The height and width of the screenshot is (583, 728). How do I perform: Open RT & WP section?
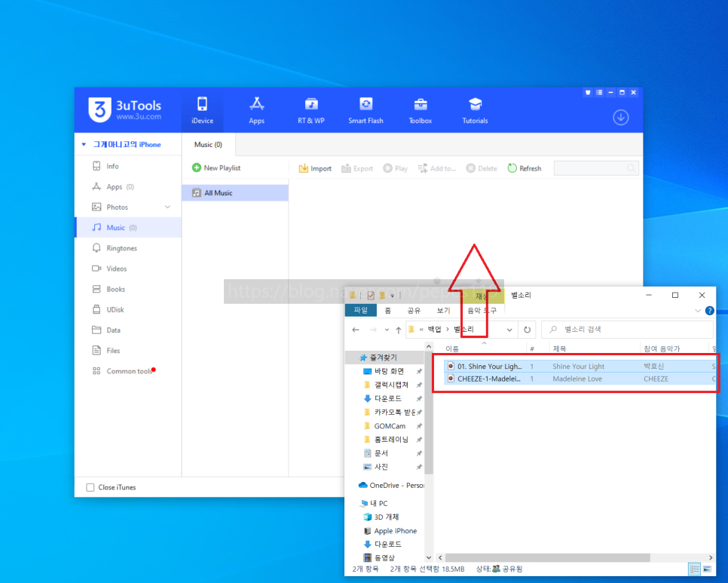click(311, 111)
